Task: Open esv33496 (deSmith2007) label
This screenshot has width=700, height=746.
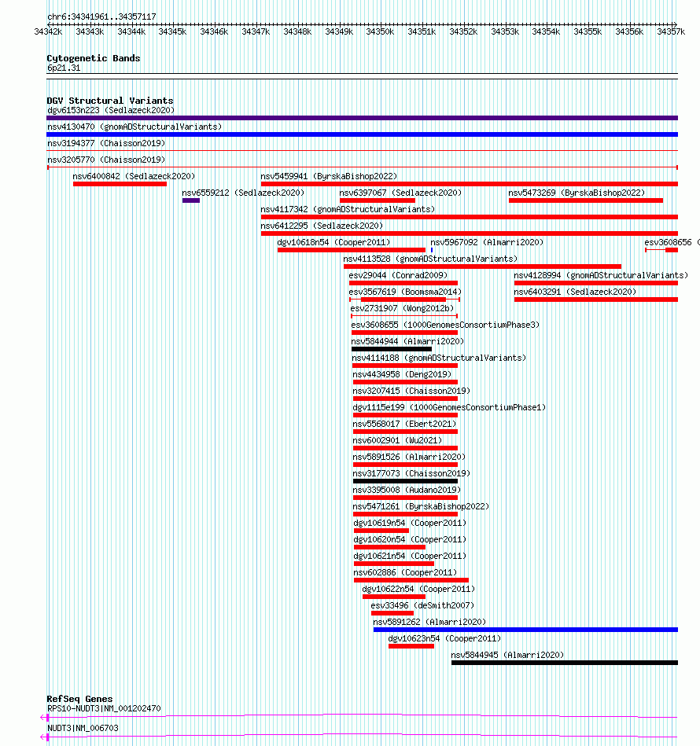Action: pos(422,605)
